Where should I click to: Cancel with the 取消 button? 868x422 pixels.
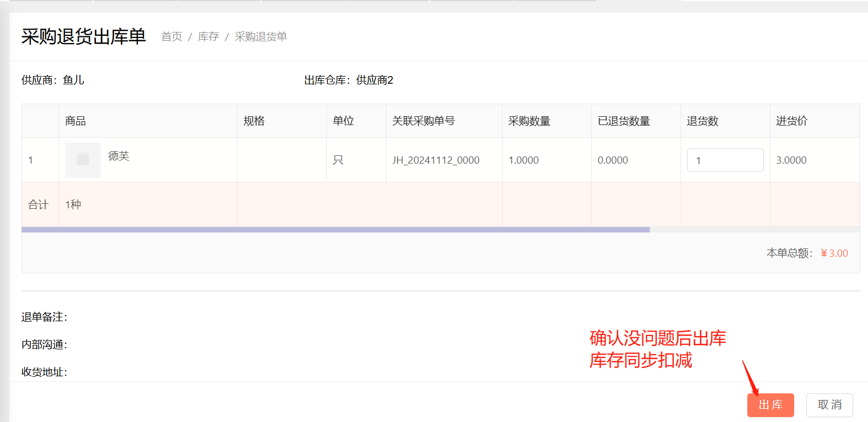(829, 405)
